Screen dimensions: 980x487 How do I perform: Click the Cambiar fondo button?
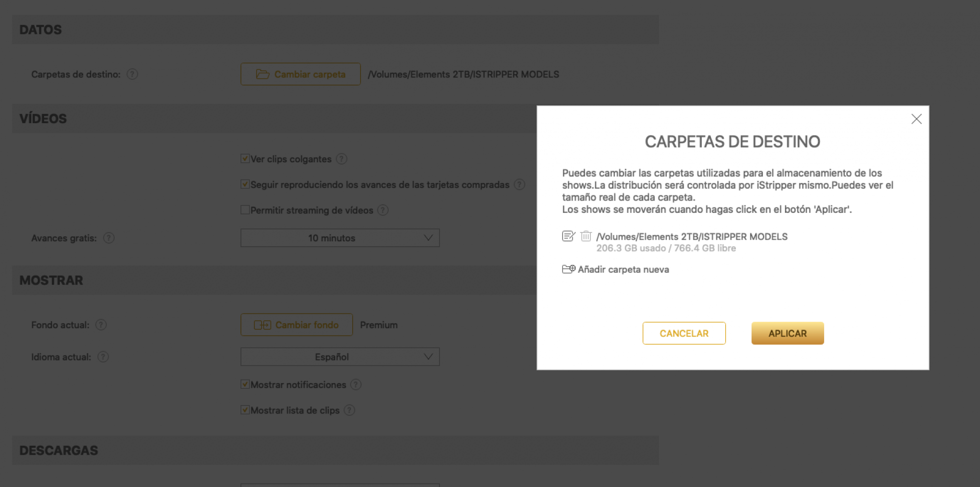pyautogui.click(x=296, y=325)
